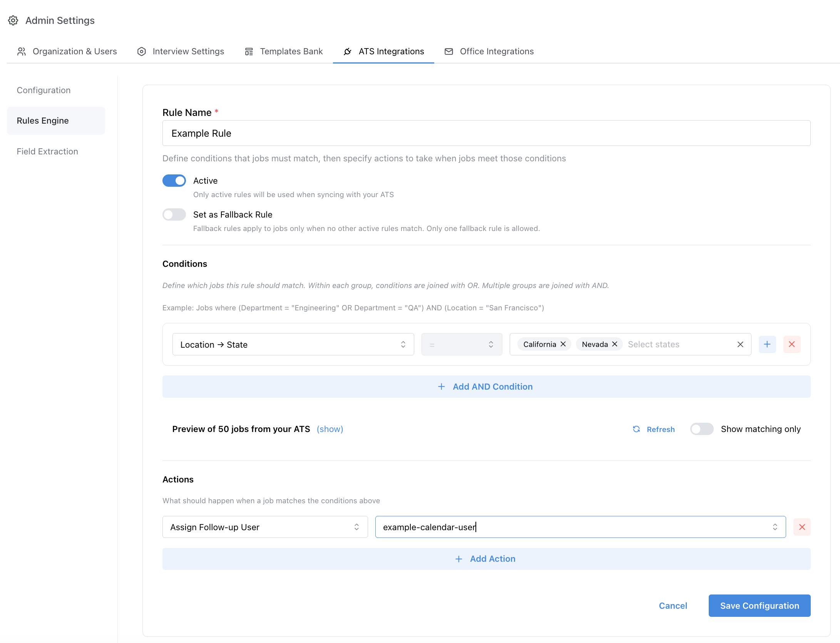Select Field Extraction in the sidebar
This screenshot has width=840, height=643.
click(47, 151)
